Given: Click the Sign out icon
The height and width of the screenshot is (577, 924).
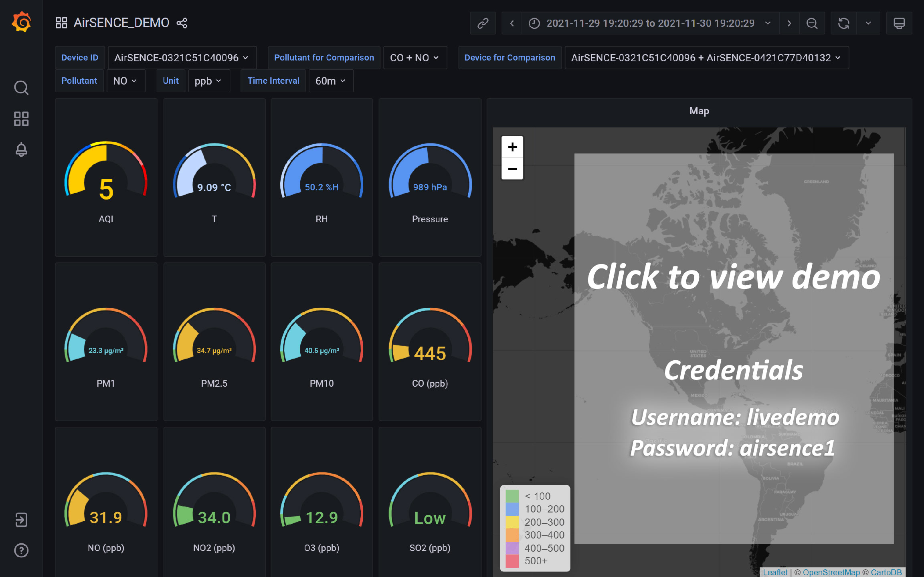Looking at the screenshot, I should pyautogui.click(x=22, y=520).
